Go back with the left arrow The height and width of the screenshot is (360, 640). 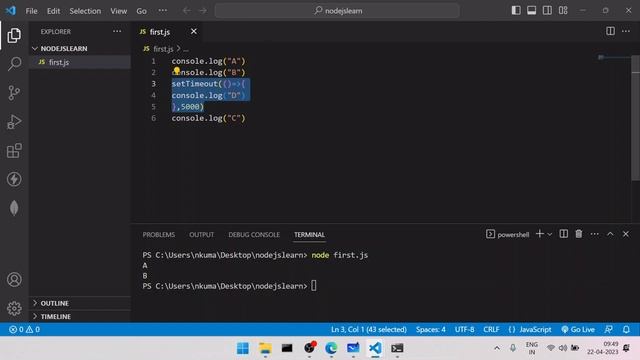coord(187,11)
